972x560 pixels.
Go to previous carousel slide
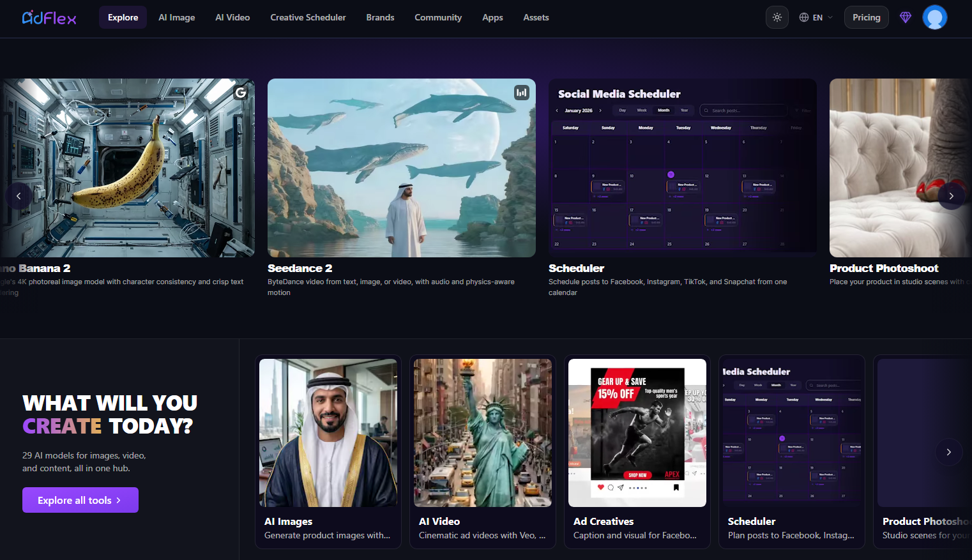(x=19, y=196)
